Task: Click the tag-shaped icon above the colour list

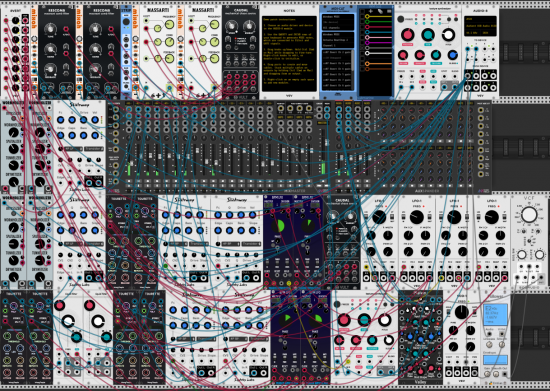Action: pos(380,11)
